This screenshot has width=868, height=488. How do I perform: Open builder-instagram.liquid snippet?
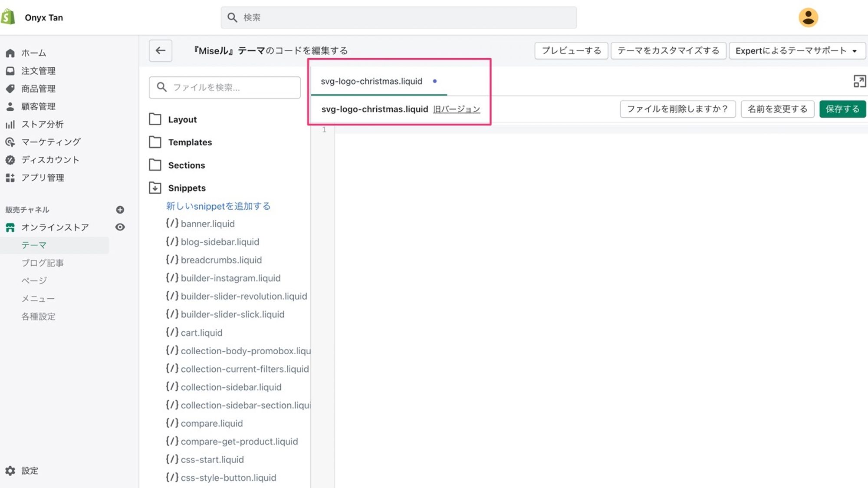(x=223, y=278)
